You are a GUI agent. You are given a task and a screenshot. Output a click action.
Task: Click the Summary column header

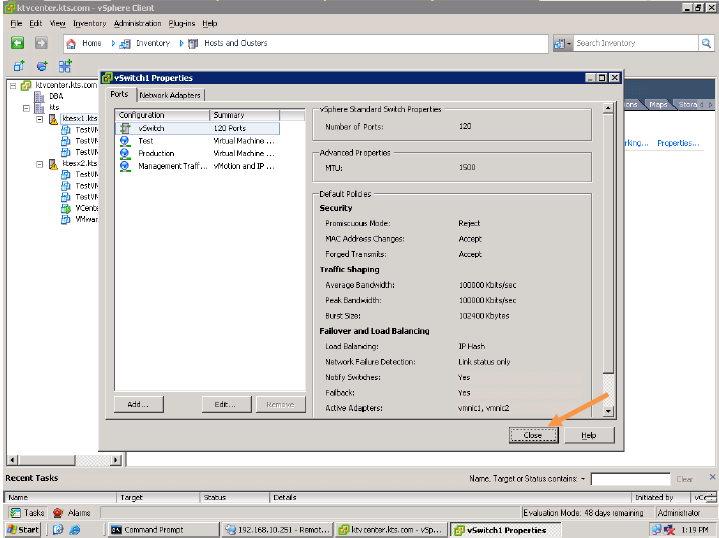point(244,115)
